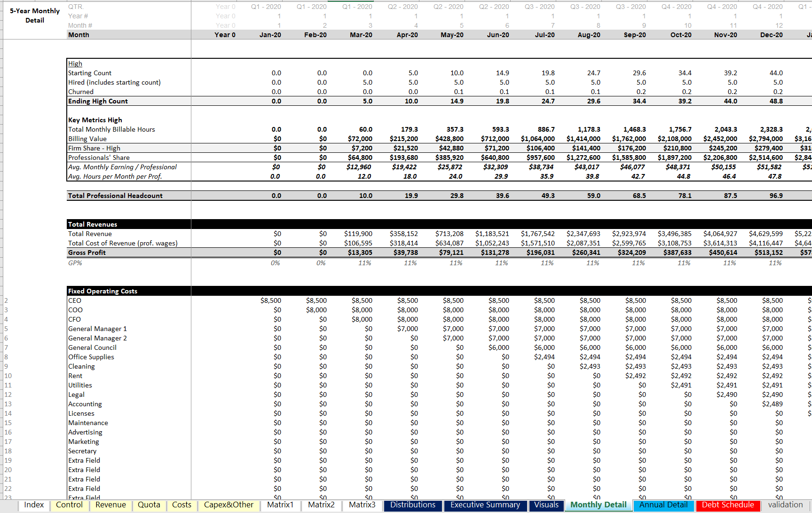812x513 pixels.
Task: Click the 'Churned' row label
Action: coord(81,92)
